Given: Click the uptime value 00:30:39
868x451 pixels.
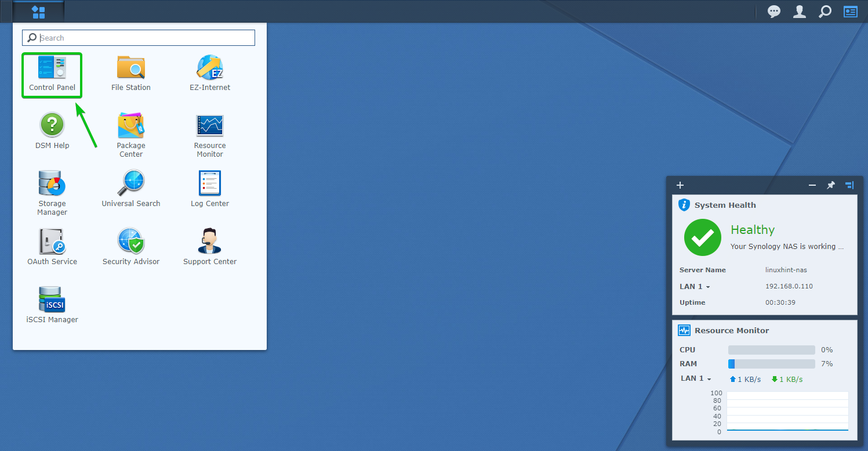Looking at the screenshot, I should click(780, 302).
